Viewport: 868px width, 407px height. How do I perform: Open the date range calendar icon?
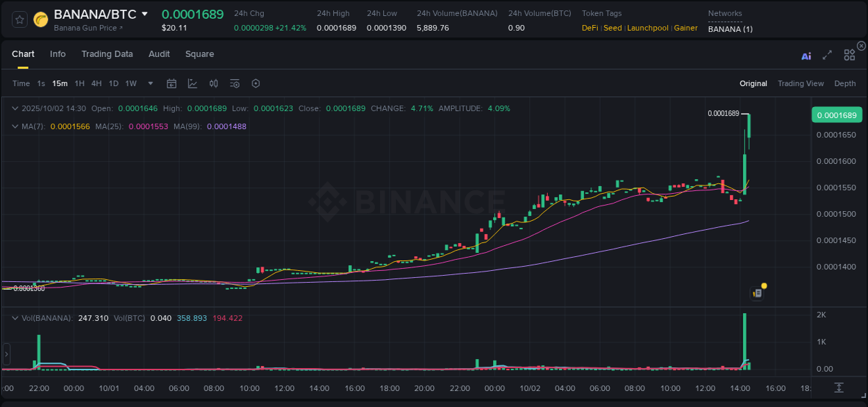click(172, 83)
